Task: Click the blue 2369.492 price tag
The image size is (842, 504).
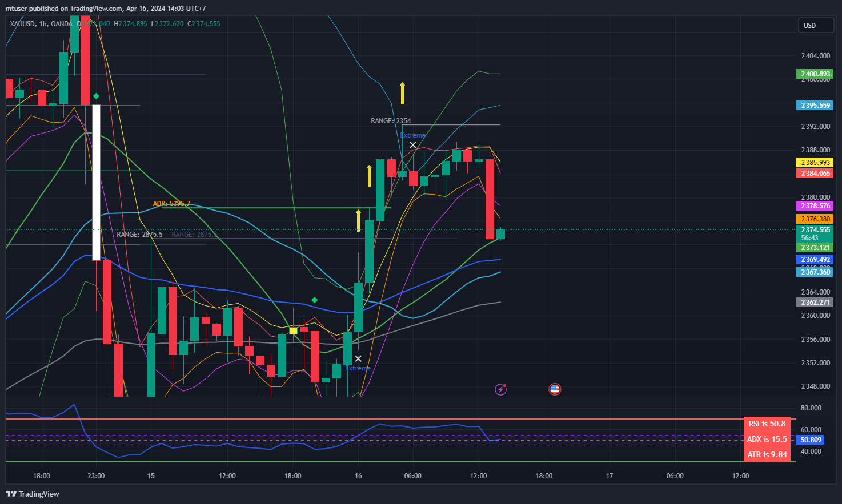Action: click(815, 260)
